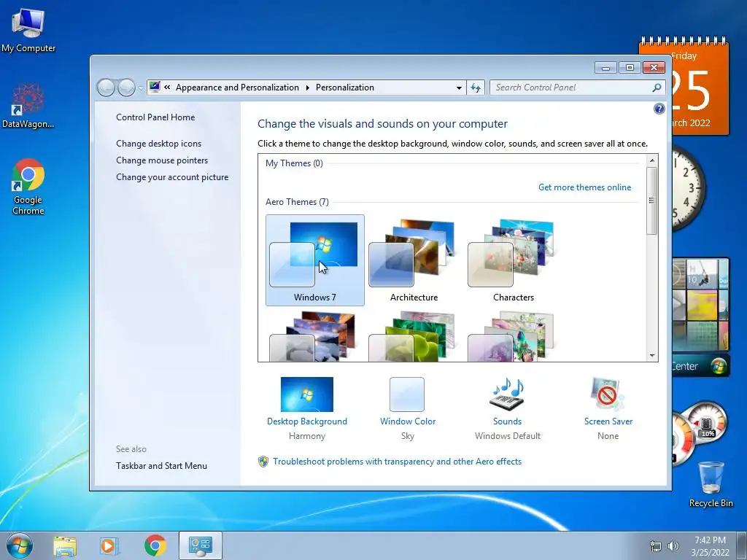Open the Help question mark icon

coord(659,109)
